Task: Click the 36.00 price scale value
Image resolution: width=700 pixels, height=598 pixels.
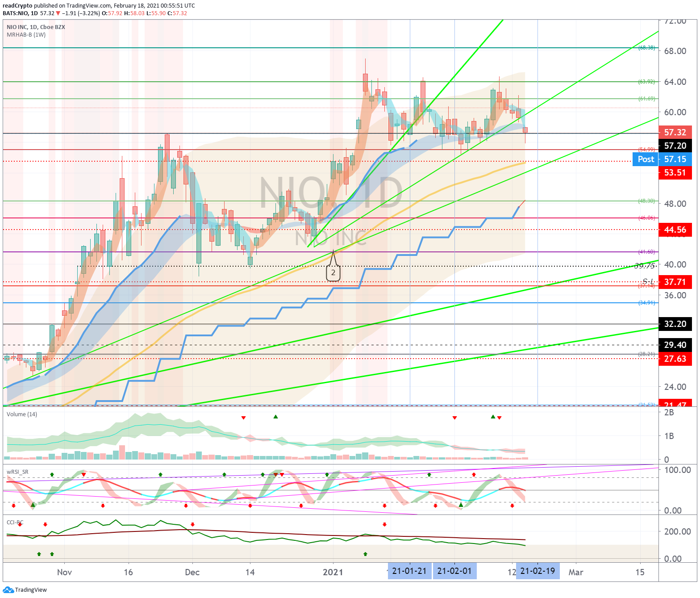Action: 675,295
